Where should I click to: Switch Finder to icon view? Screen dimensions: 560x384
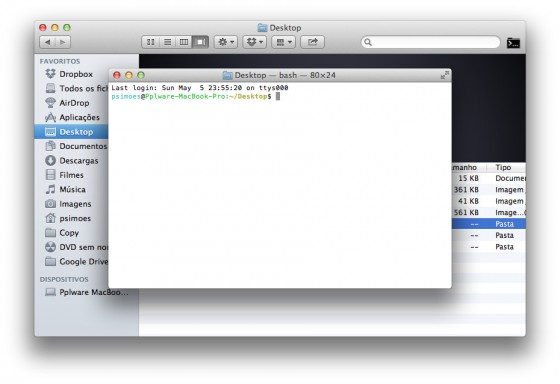pos(150,42)
